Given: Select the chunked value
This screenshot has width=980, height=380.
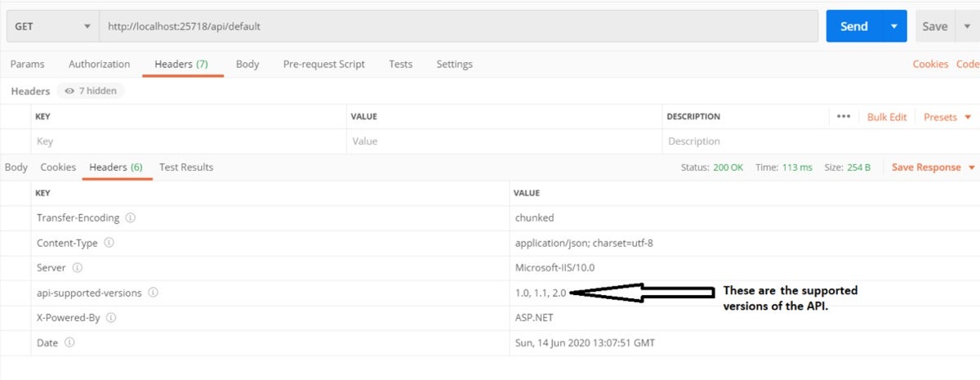Looking at the screenshot, I should click(x=534, y=218).
